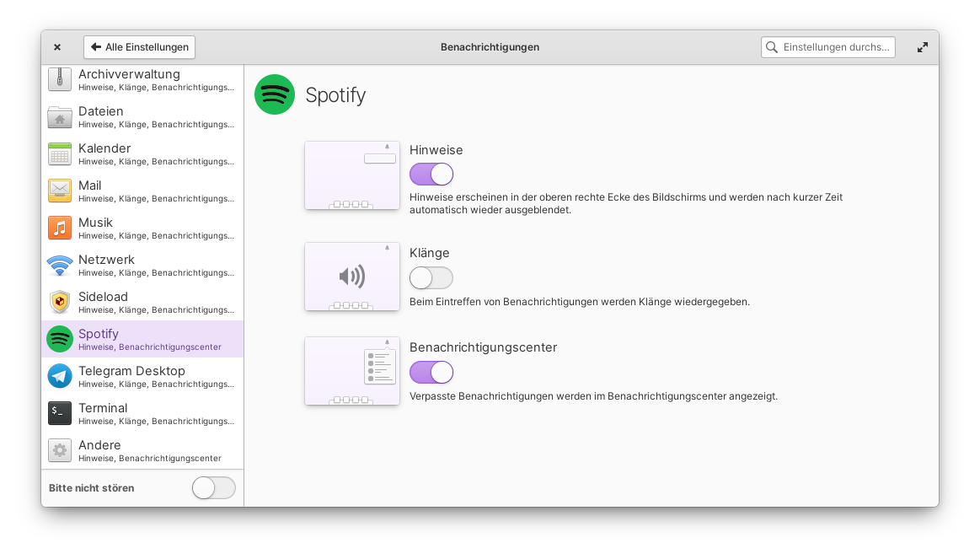The image size is (980, 559).
Task: Click the Kalender app icon
Action: point(59,153)
